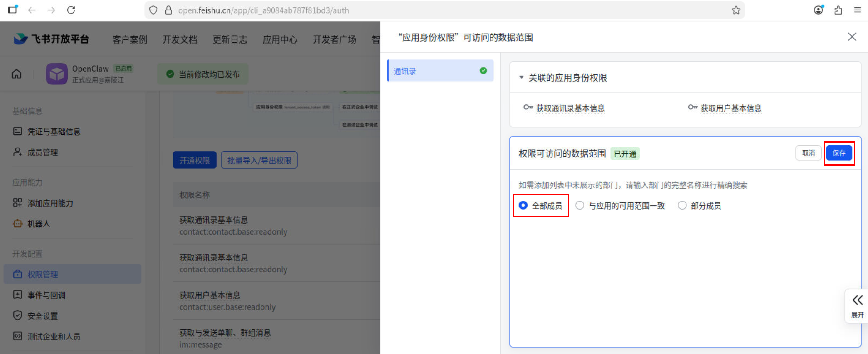Click the browser back arrow
Screen dimensions: 868x354
pyautogui.click(x=32, y=10)
